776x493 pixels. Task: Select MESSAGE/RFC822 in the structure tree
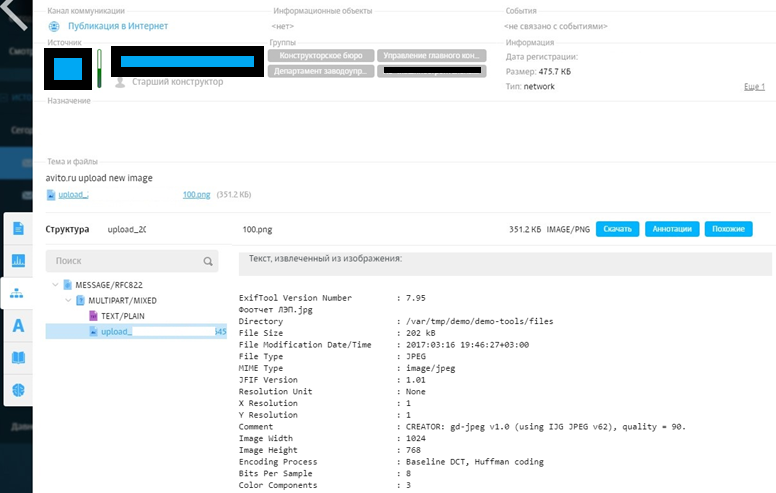pos(109,285)
